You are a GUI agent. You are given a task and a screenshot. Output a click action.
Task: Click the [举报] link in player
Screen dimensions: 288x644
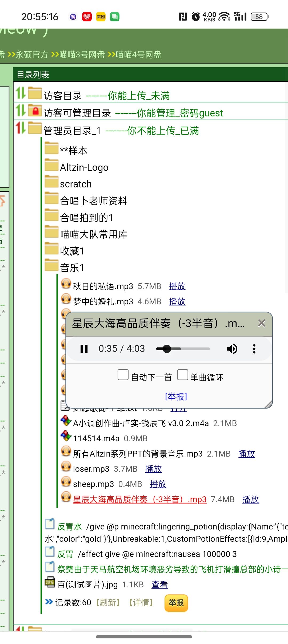tap(176, 396)
